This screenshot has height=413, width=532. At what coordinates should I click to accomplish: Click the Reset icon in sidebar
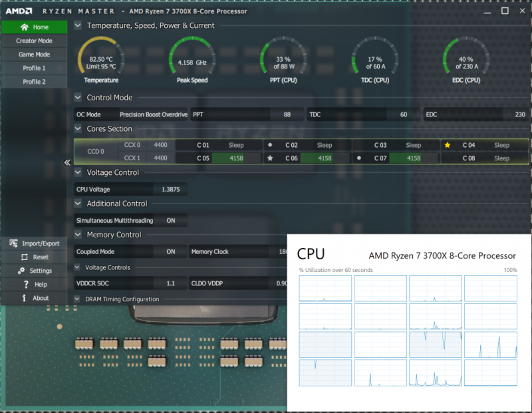25,257
